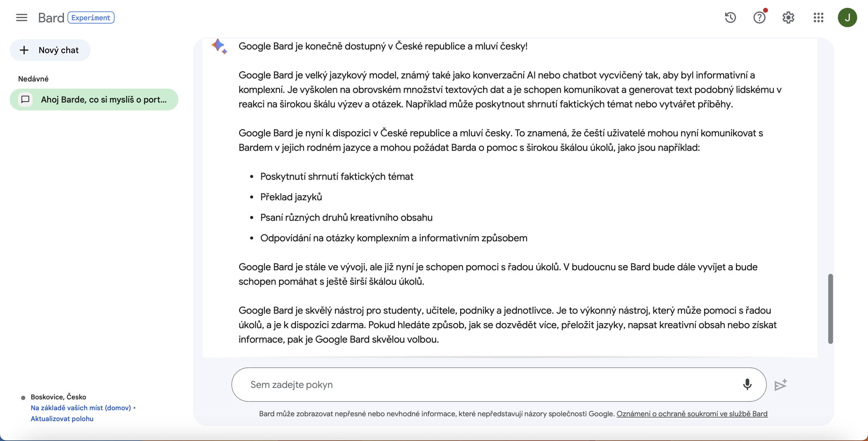Open Bard settings gear
The image size is (868, 441).
tap(788, 17)
